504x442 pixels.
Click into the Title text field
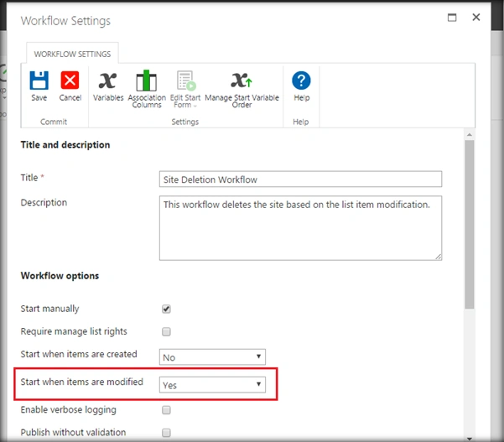pyautogui.click(x=300, y=179)
